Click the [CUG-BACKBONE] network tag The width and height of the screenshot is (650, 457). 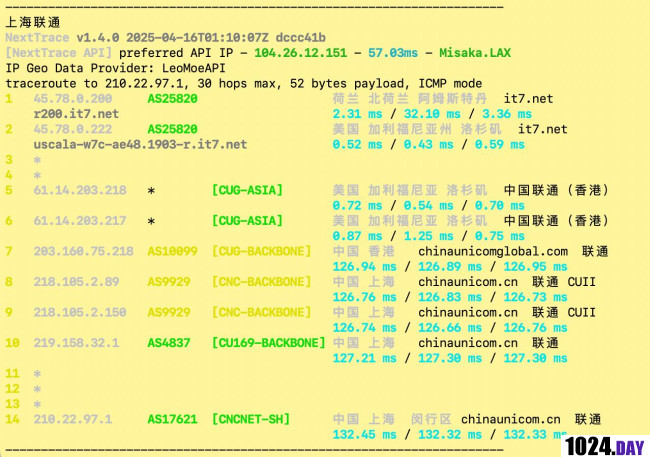coord(265,251)
